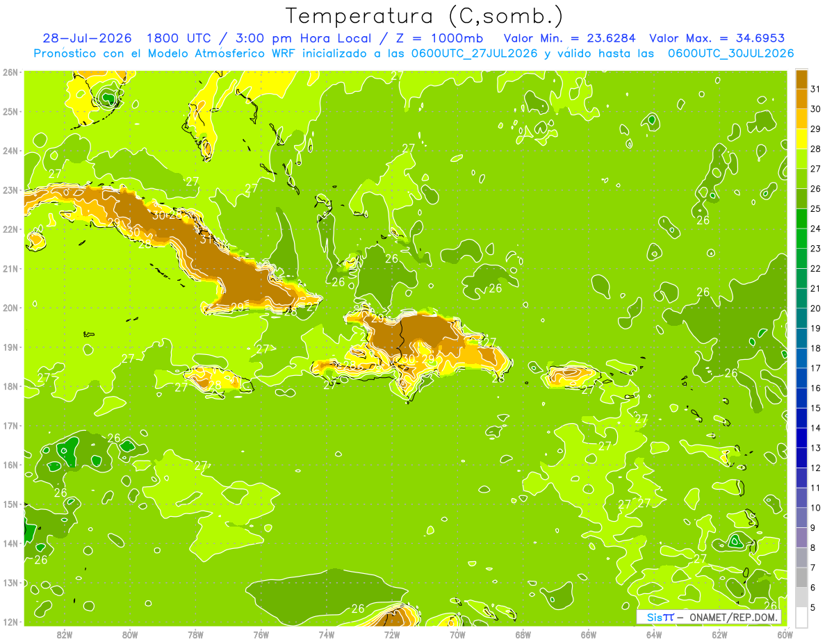Screen dimensions: 834x644
Task: Click the "25N" latitude axis label
Action: [10, 112]
